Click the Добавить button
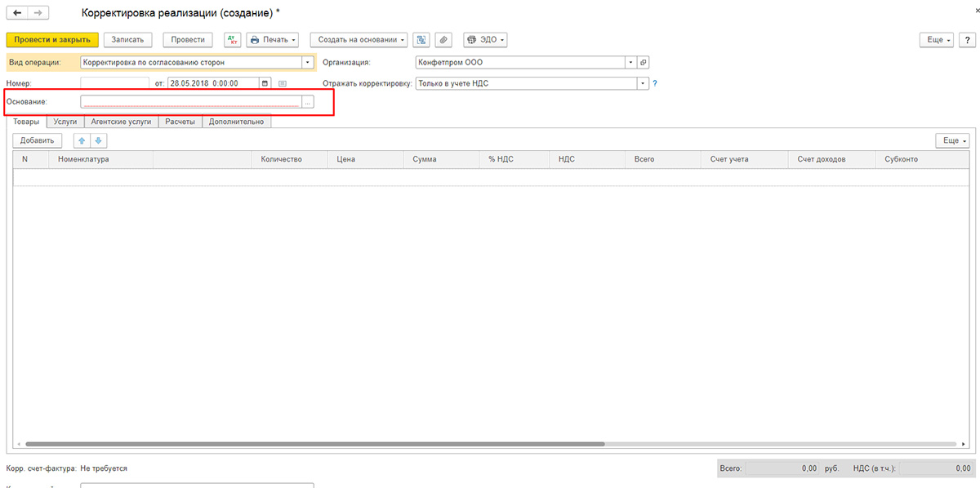Viewport: 980px width, 488px height. pos(38,140)
